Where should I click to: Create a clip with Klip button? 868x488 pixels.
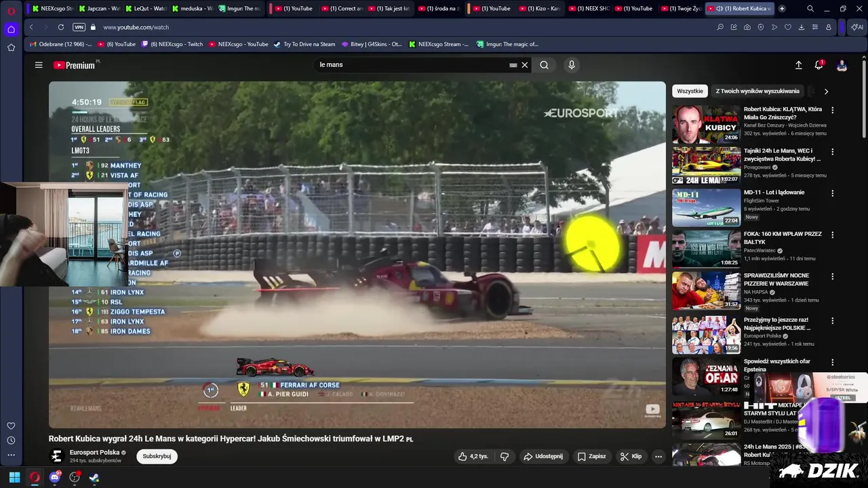(x=631, y=456)
